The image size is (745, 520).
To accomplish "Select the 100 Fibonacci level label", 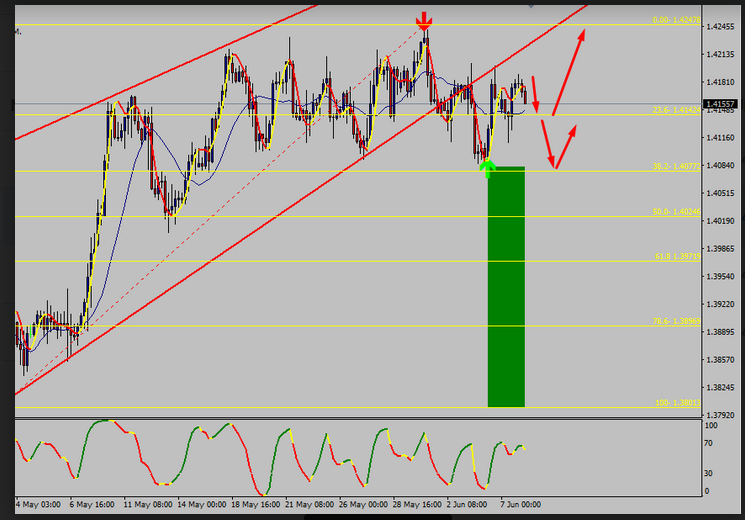I will (677, 402).
